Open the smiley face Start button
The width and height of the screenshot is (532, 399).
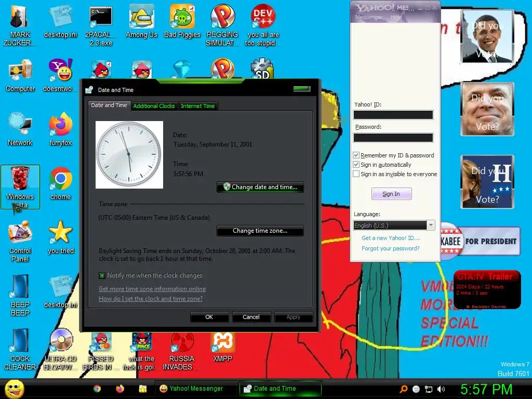pyautogui.click(x=14, y=389)
